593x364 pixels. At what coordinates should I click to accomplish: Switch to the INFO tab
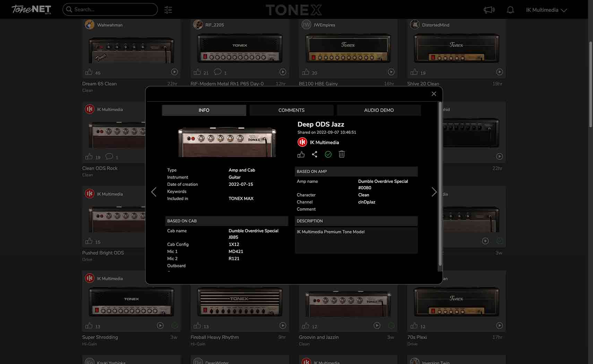coord(204,110)
